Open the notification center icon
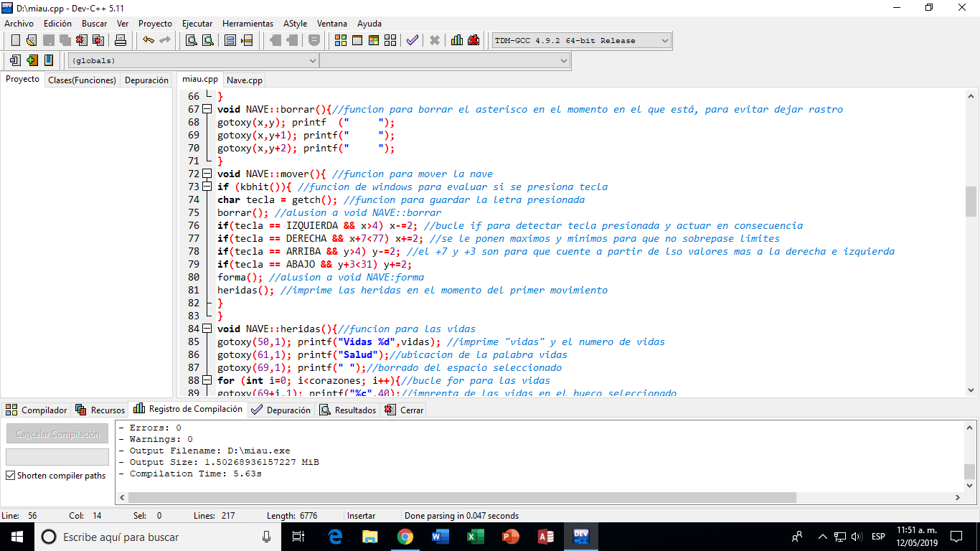This screenshot has width=980, height=551. coord(956,537)
